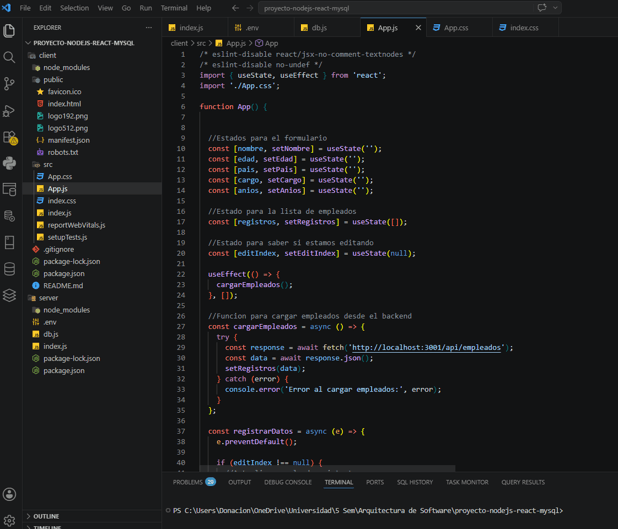This screenshot has width=618, height=529.
Task: Open the Search view in activity bar
Action: coord(9,58)
